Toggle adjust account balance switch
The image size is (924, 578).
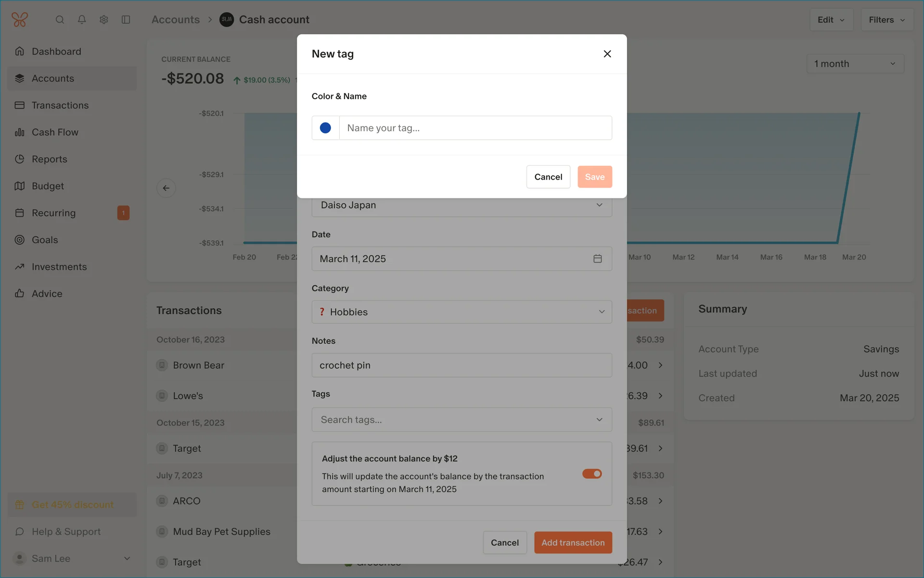(x=592, y=474)
